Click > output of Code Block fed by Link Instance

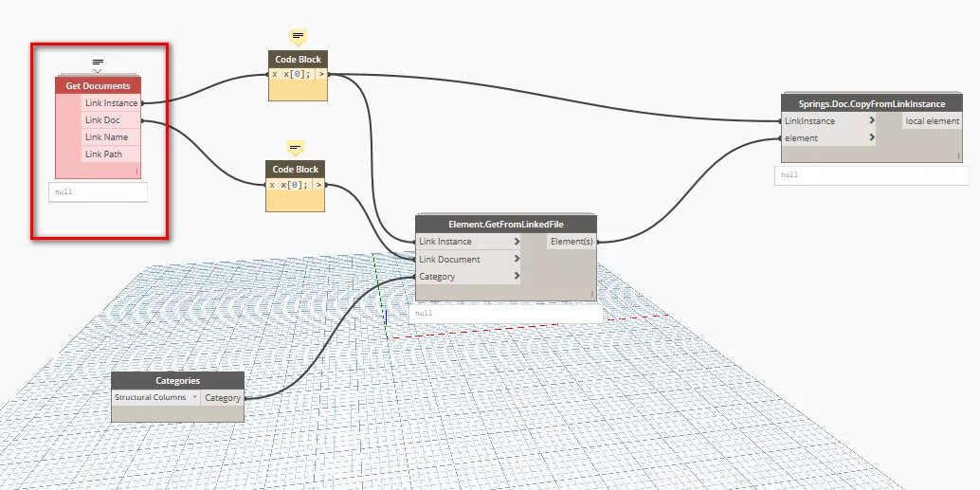(x=320, y=74)
